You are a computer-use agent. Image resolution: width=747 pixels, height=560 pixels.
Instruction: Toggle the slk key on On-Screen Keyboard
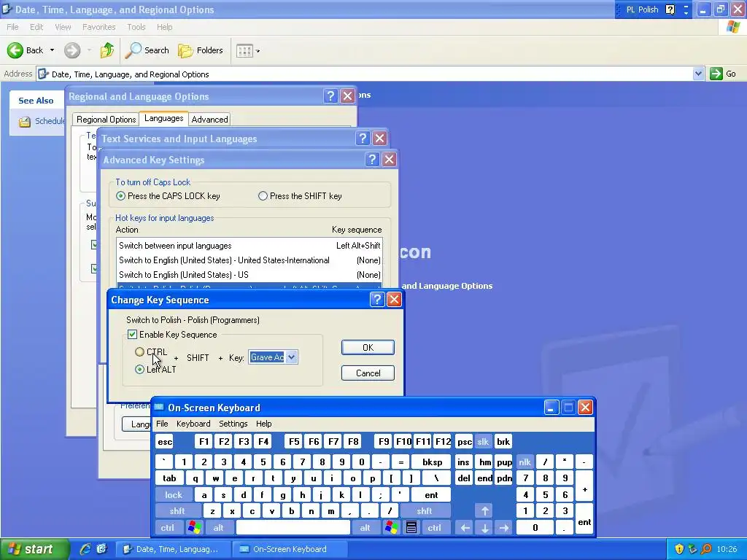[x=483, y=442]
